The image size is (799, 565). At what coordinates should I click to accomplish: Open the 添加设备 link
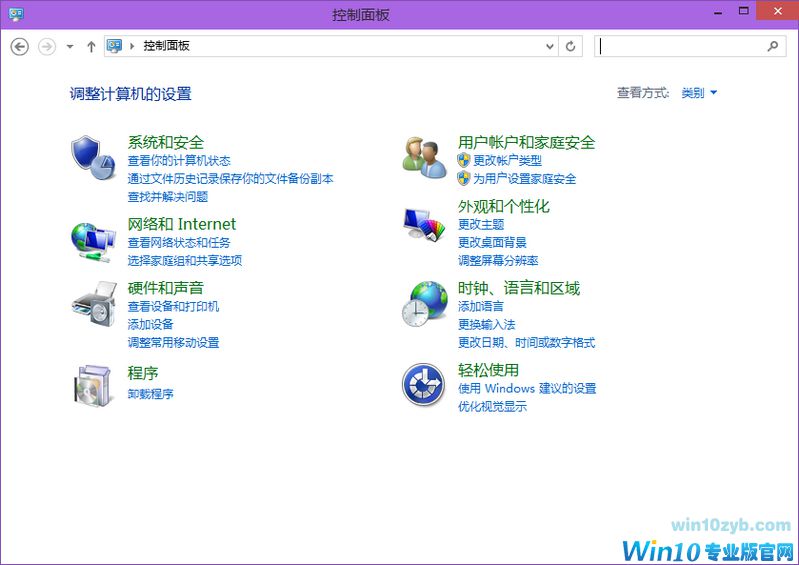[x=150, y=324]
